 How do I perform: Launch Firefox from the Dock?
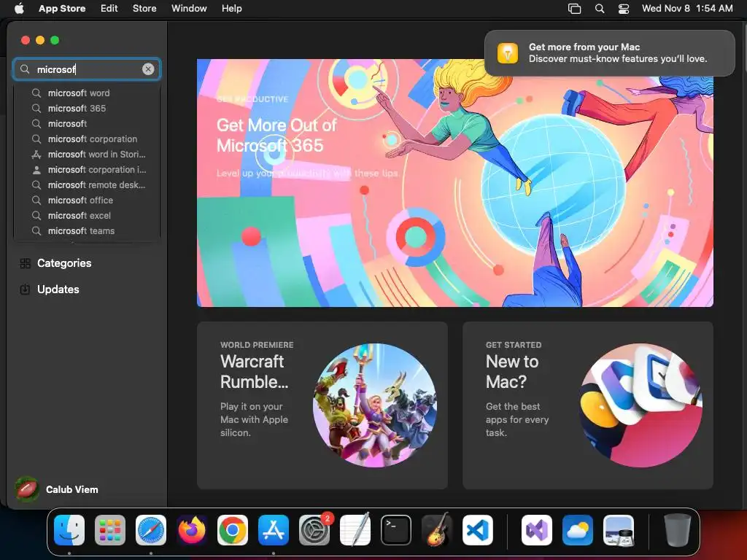192,530
